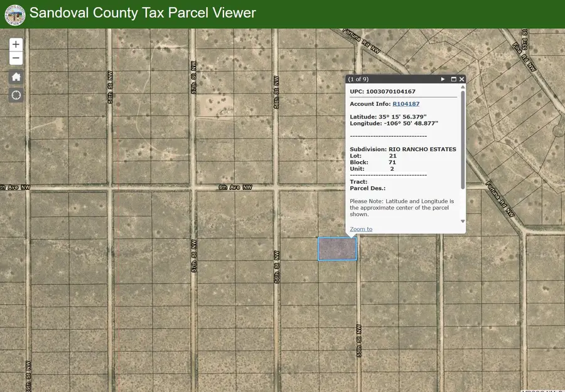565x392 pixels.
Task: Click the Sandoval County seal logo
Action: [14, 13]
